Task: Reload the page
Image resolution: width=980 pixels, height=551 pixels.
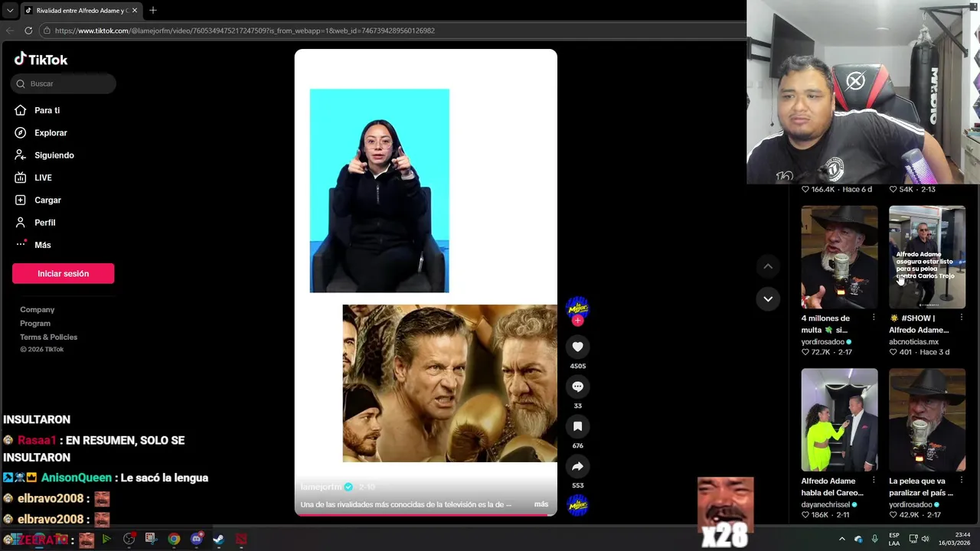Action: click(28, 31)
